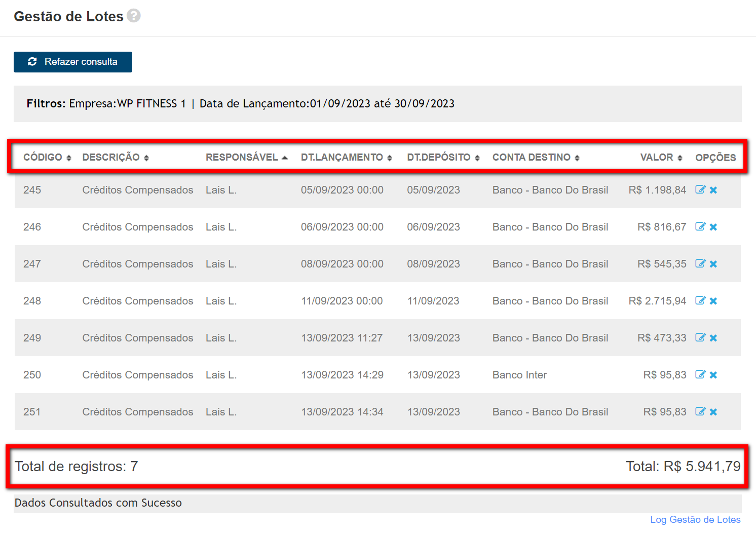
Task: Edit the Banco Inter lote 250
Action: [700, 374]
